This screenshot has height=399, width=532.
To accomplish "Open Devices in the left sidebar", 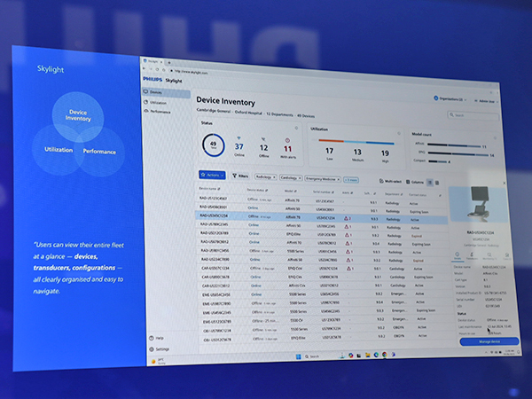I will coord(156,92).
